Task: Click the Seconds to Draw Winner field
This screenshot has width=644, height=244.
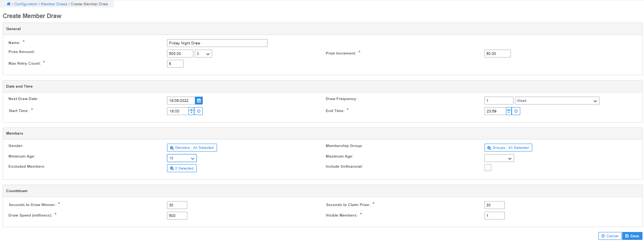Action: tap(177, 205)
